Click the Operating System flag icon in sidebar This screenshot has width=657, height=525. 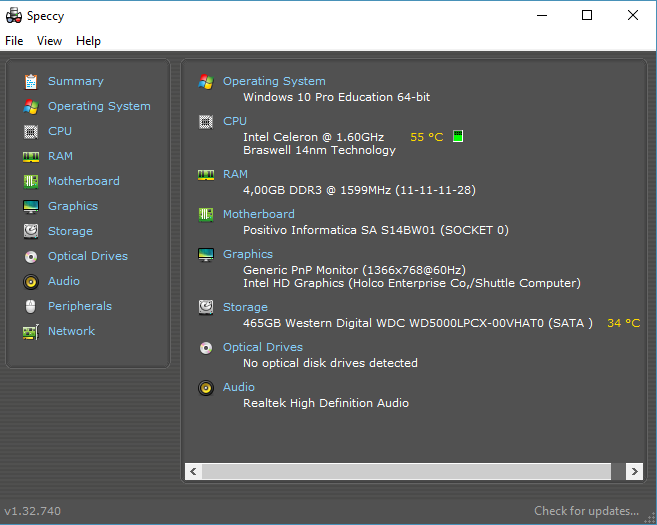[31, 106]
